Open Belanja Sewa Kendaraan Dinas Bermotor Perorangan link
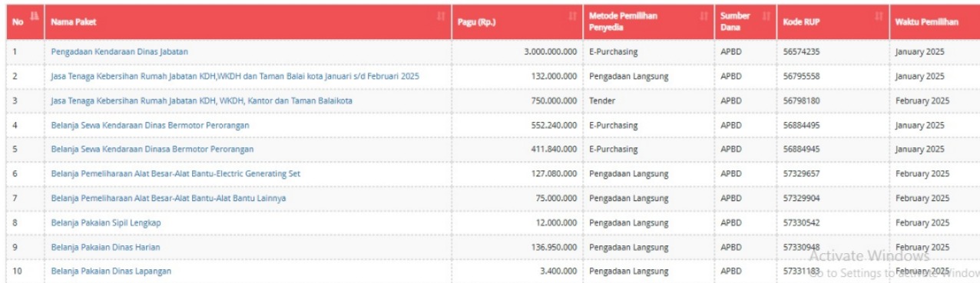The image size is (980, 283). click(150, 125)
